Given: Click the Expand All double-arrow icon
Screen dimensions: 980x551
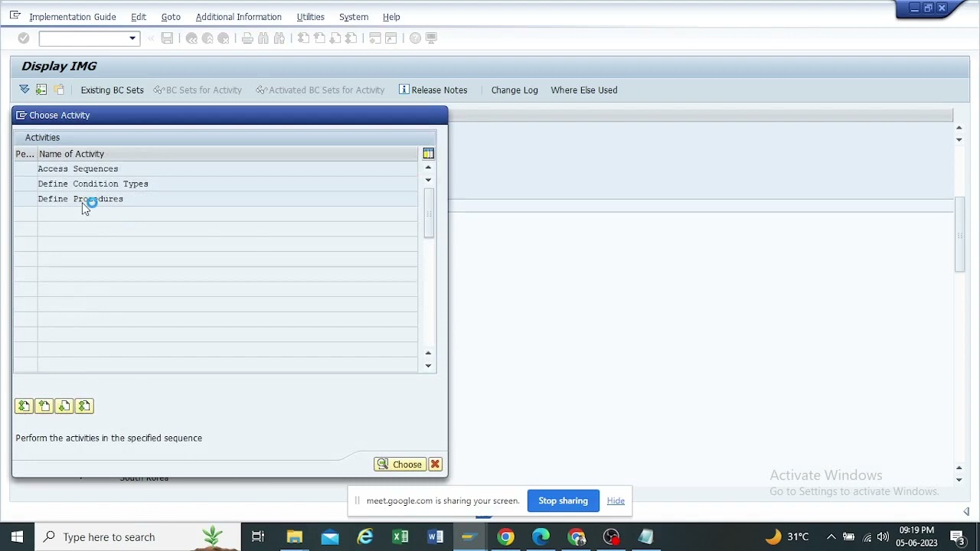Looking at the screenshot, I should coord(24,90).
